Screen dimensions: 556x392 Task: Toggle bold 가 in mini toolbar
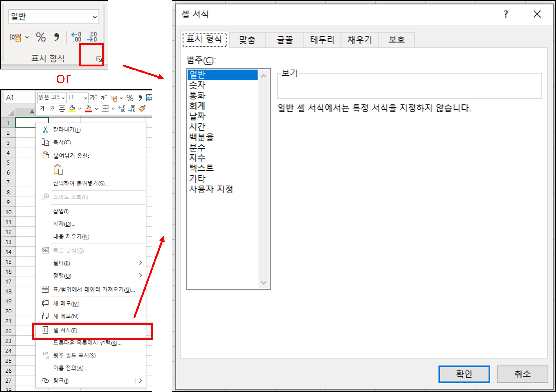(42, 108)
